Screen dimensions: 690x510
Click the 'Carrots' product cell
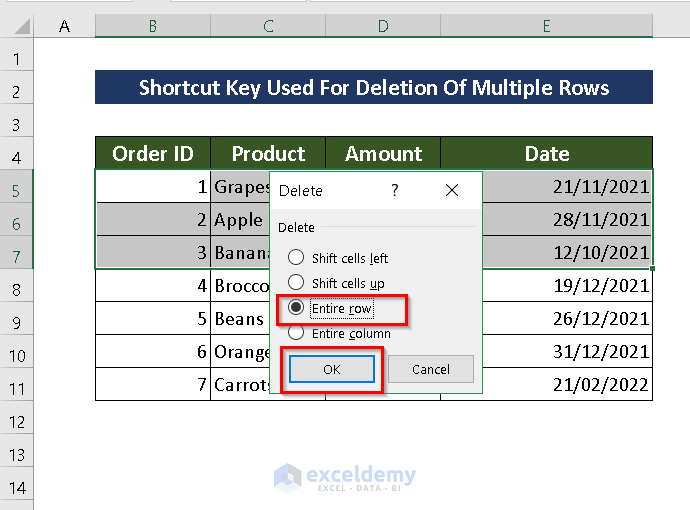(x=240, y=384)
